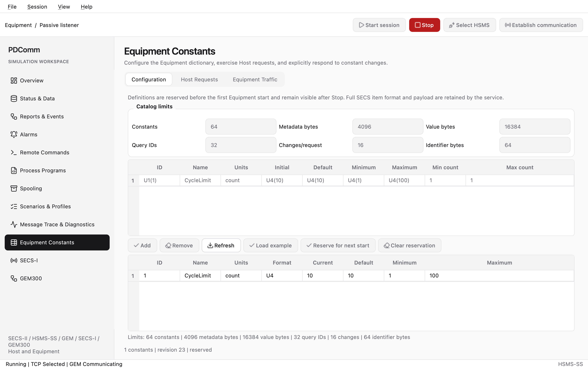Click the Reports & Events icon
This screenshot has width=588, height=368.
[x=14, y=117]
